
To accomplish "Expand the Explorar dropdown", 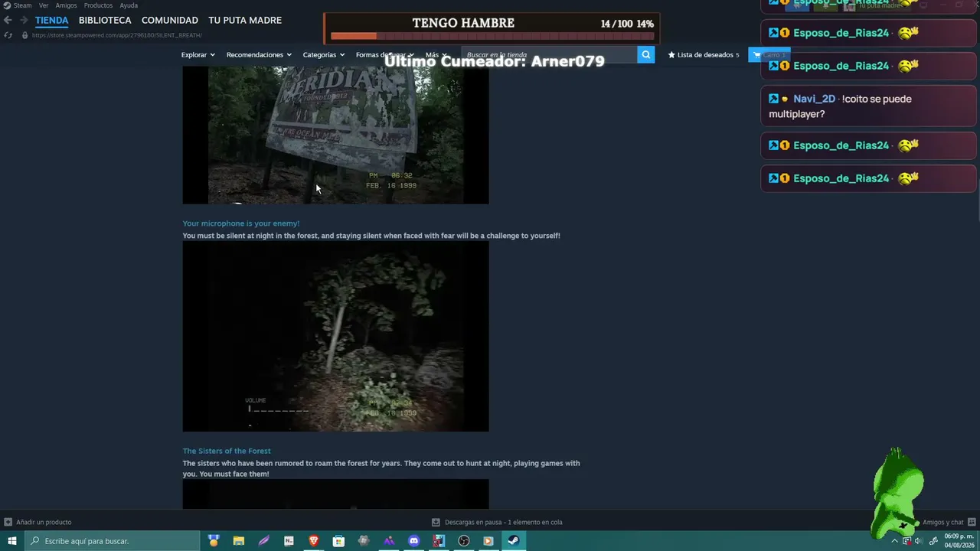I will click(x=198, y=54).
